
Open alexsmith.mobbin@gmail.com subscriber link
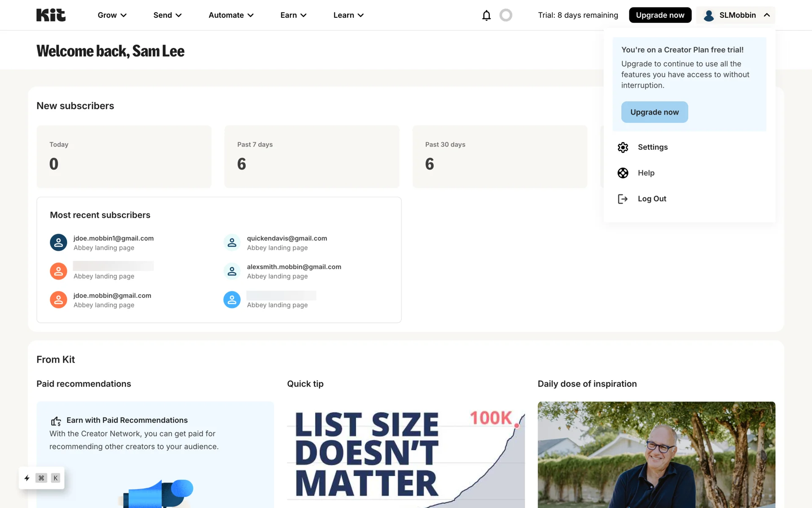[x=294, y=267]
